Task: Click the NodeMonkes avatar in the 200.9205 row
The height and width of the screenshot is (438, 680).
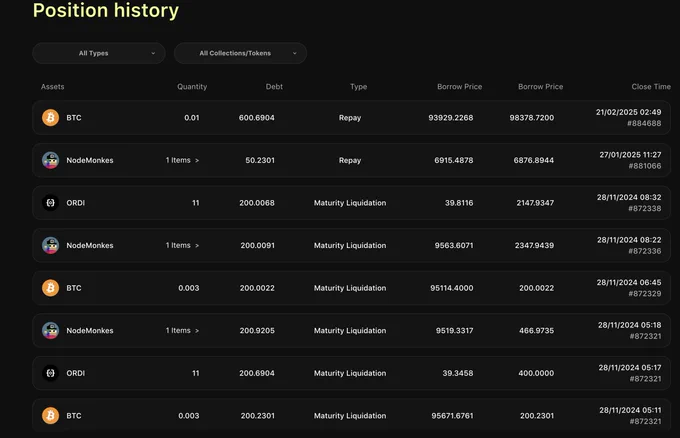Action: [50, 330]
